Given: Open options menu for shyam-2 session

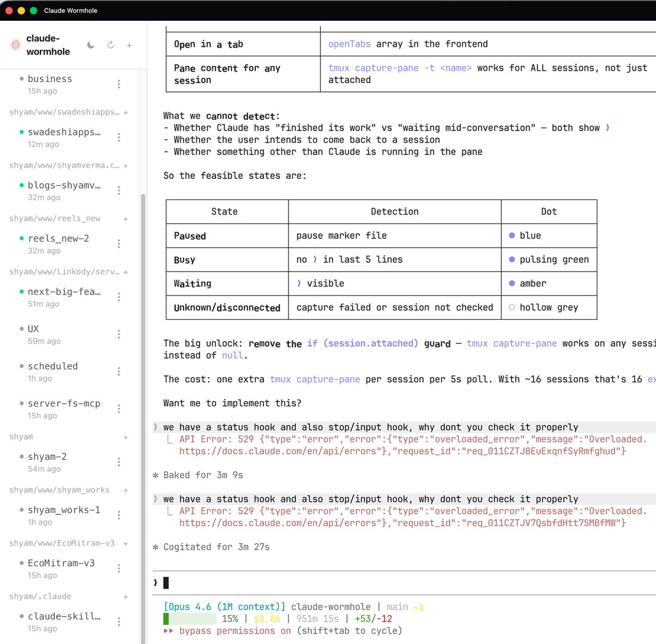Looking at the screenshot, I should tap(119, 462).
